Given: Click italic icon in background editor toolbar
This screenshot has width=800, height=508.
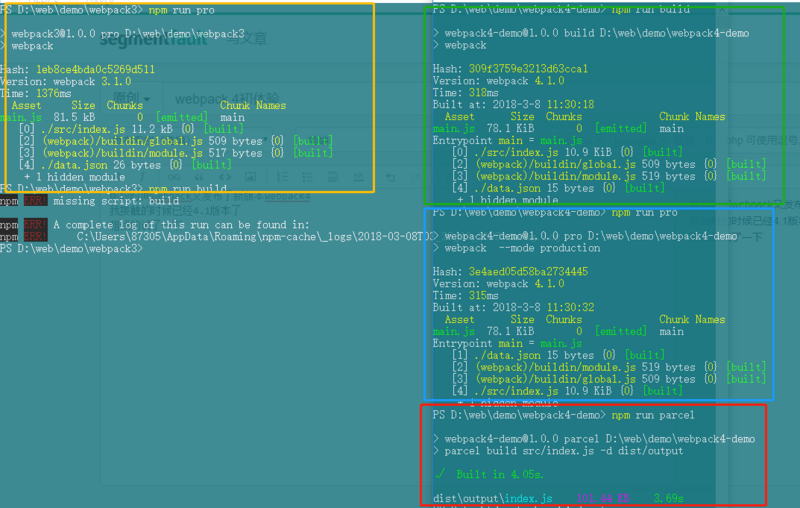Looking at the screenshot, I should (x=142, y=177).
